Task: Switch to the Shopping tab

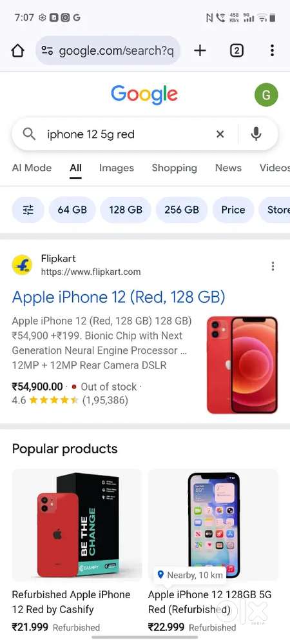Action: pos(175,168)
